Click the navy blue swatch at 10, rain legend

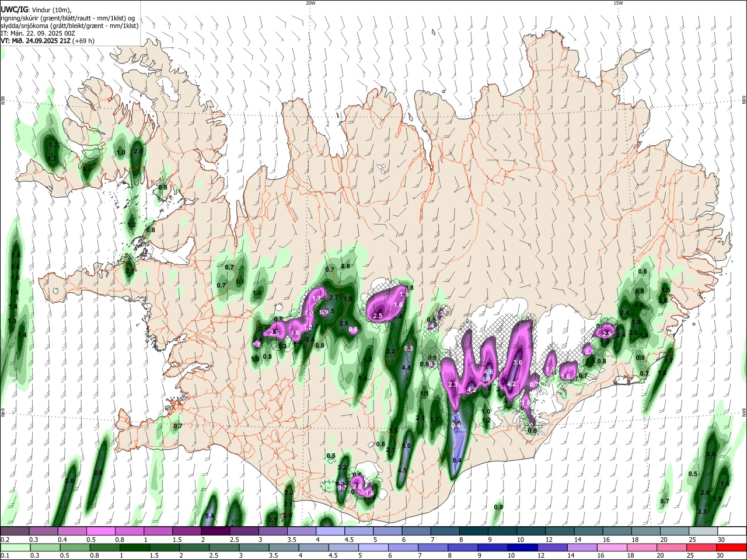point(521,548)
